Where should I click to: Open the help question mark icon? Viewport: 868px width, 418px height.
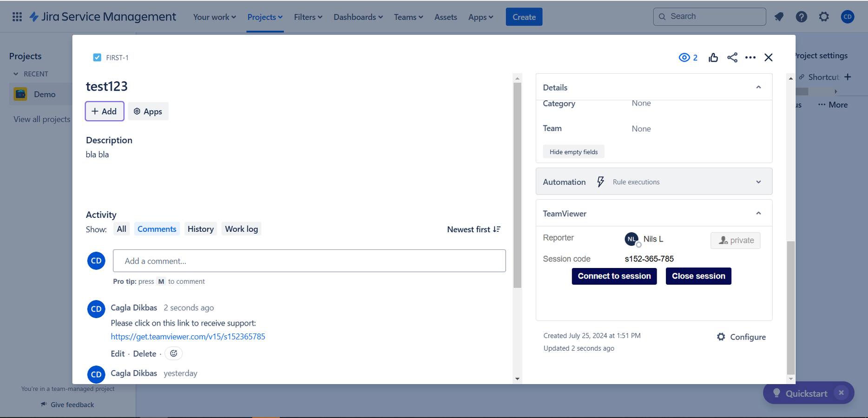click(802, 17)
